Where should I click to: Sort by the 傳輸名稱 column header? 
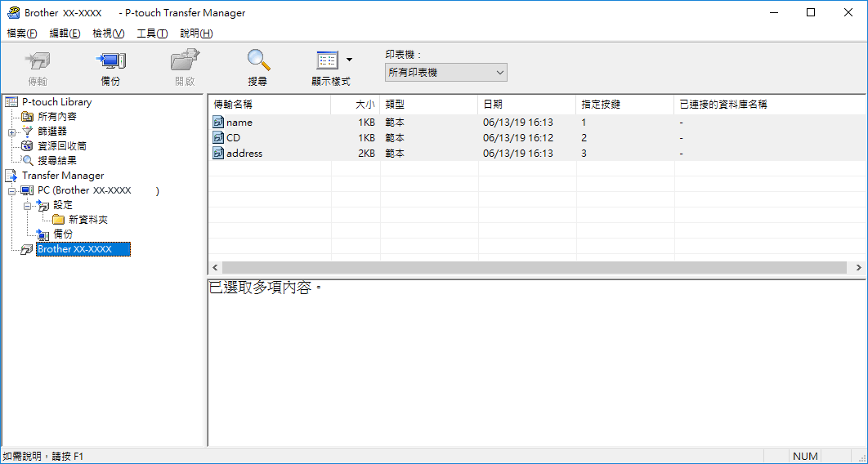[x=270, y=105]
